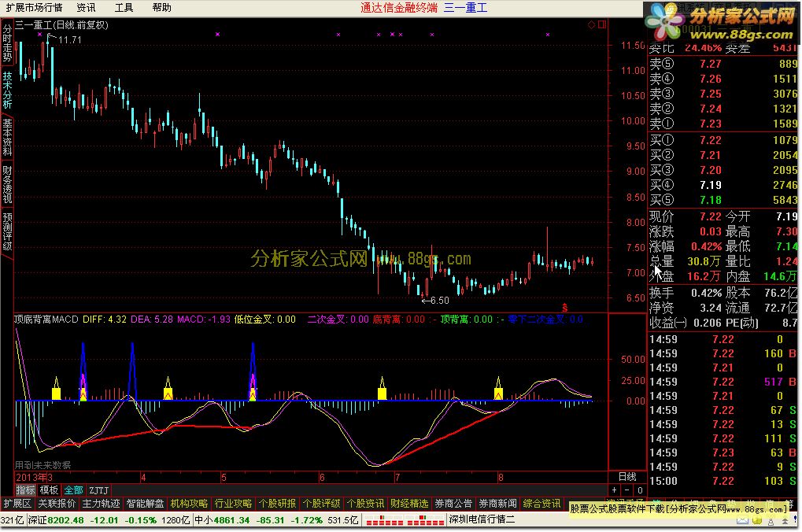Click the 卖① 7.23 ask row
802x532 pixels.
click(723, 124)
